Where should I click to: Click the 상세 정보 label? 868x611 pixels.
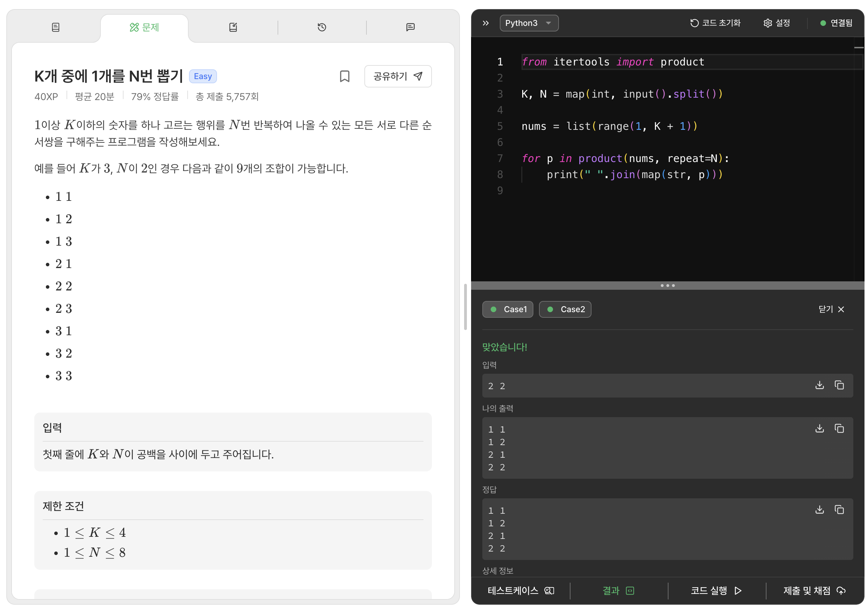coord(498,571)
